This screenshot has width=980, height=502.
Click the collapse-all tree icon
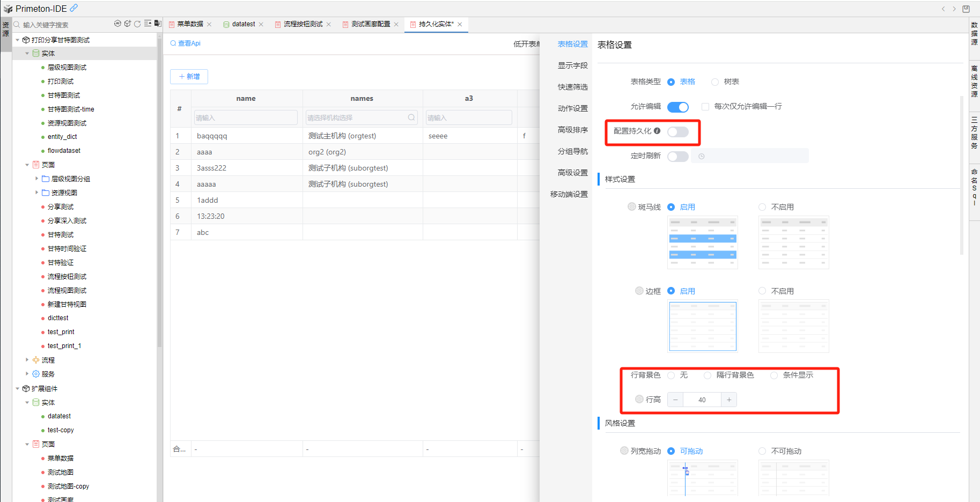148,24
